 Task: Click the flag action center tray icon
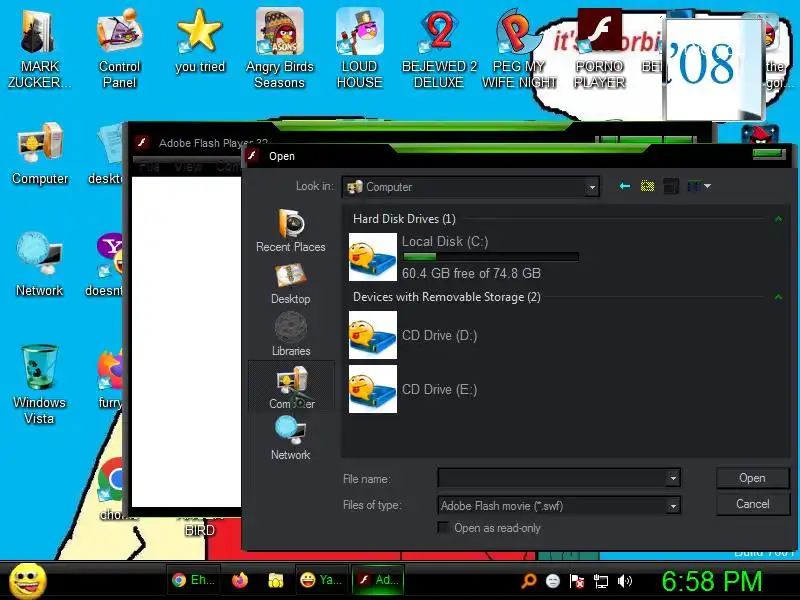click(x=577, y=581)
